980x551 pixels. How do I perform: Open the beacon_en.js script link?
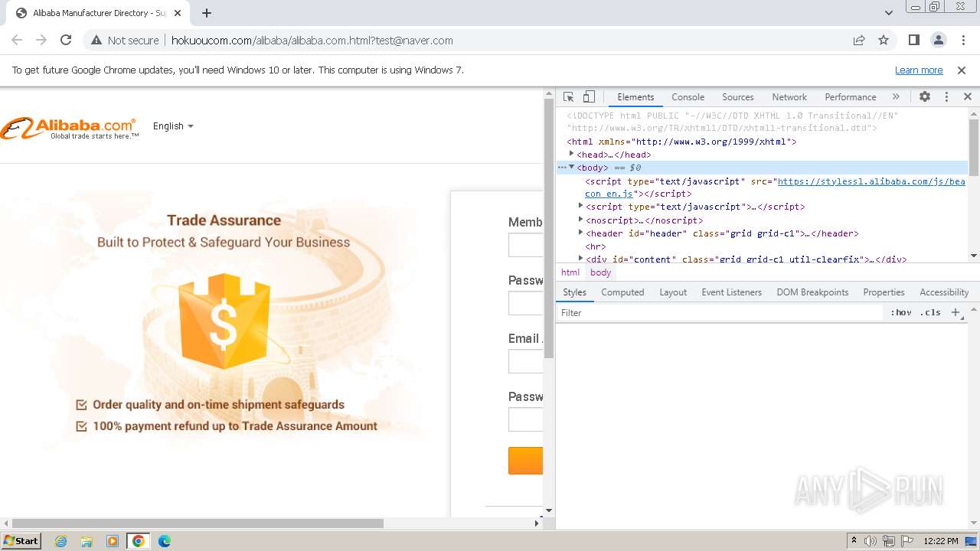tap(775, 187)
